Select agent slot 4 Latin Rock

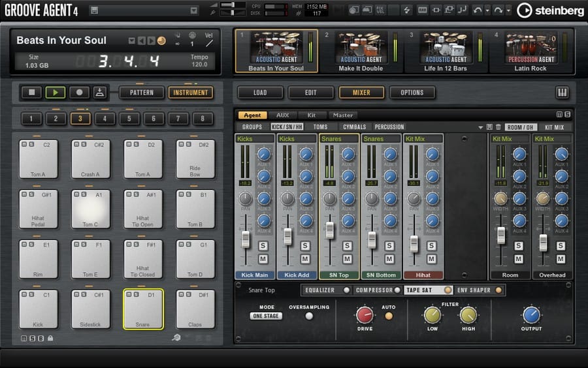(531, 51)
